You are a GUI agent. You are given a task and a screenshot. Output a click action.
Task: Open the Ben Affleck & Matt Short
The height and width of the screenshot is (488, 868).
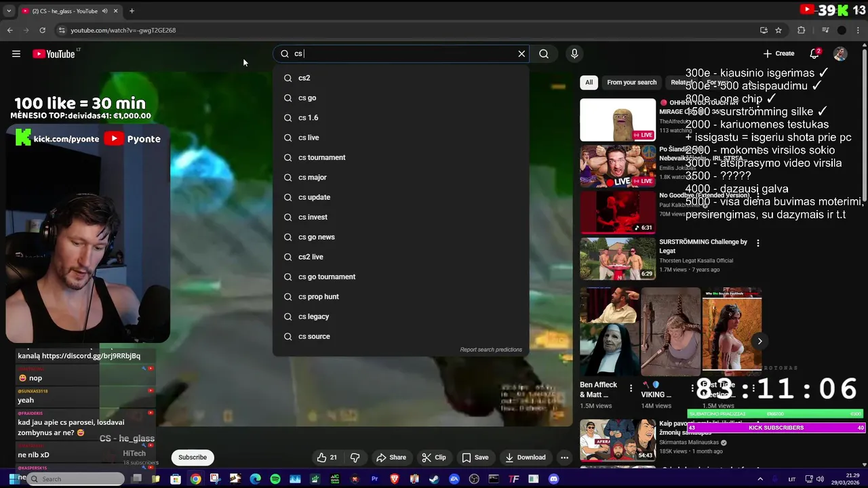[610, 331]
